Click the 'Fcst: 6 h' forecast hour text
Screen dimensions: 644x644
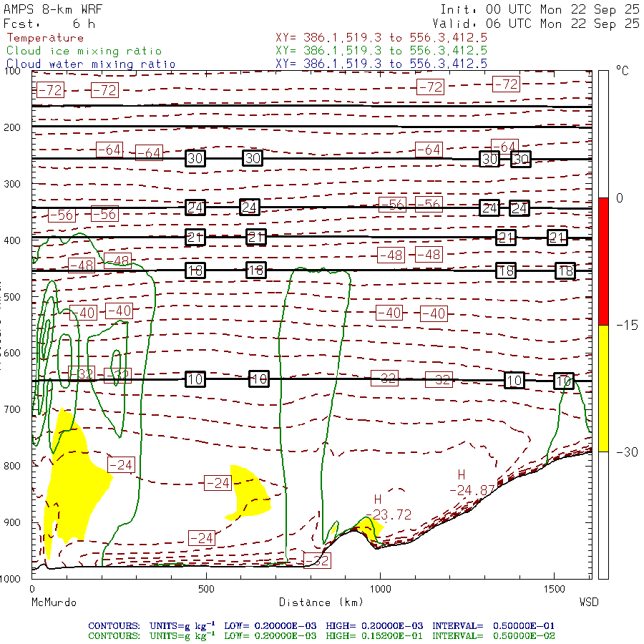point(49,24)
